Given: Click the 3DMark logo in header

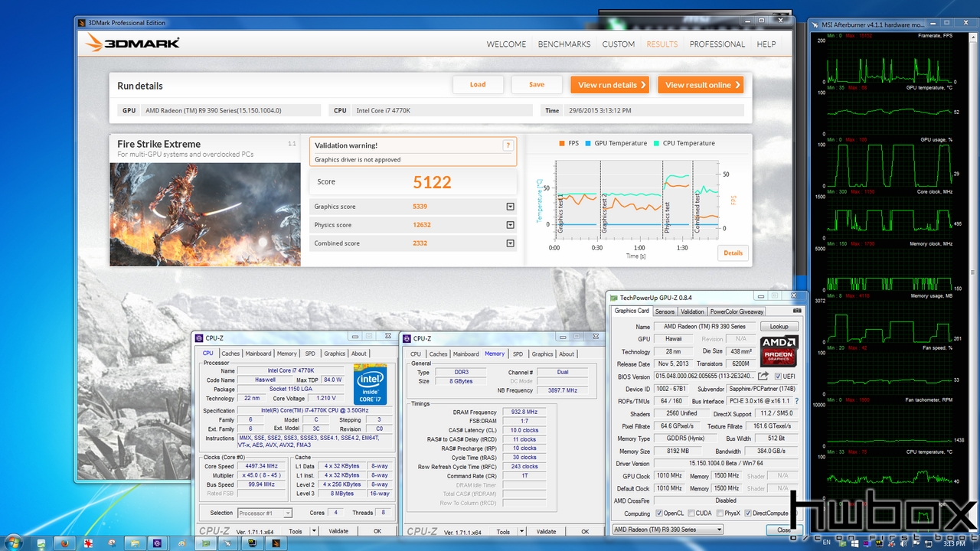Looking at the screenshot, I should pos(132,43).
